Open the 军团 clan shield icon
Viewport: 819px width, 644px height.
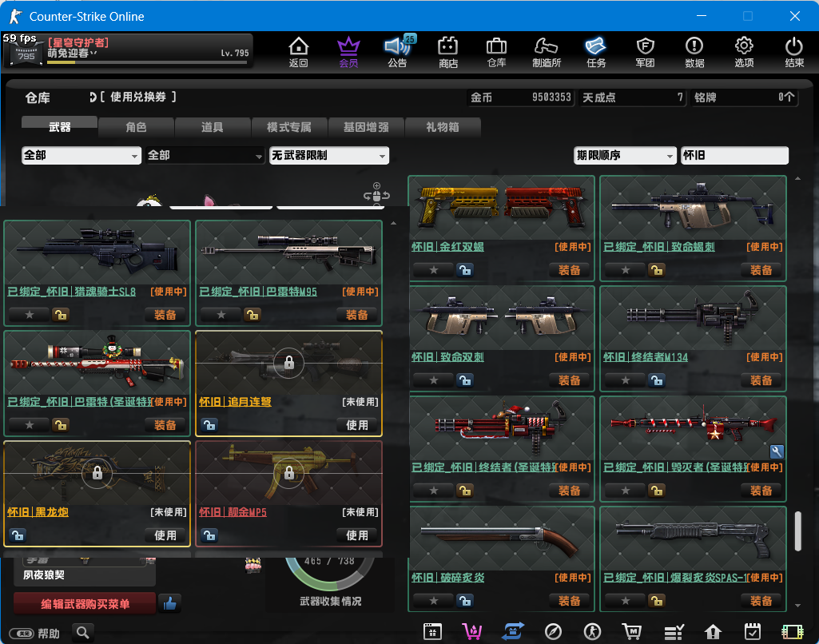click(645, 52)
